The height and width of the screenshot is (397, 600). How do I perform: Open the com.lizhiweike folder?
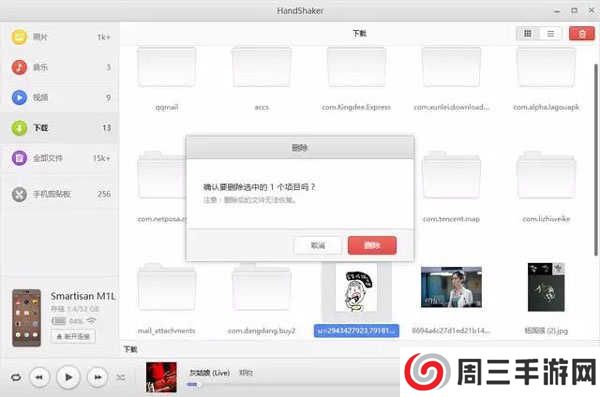(x=546, y=175)
